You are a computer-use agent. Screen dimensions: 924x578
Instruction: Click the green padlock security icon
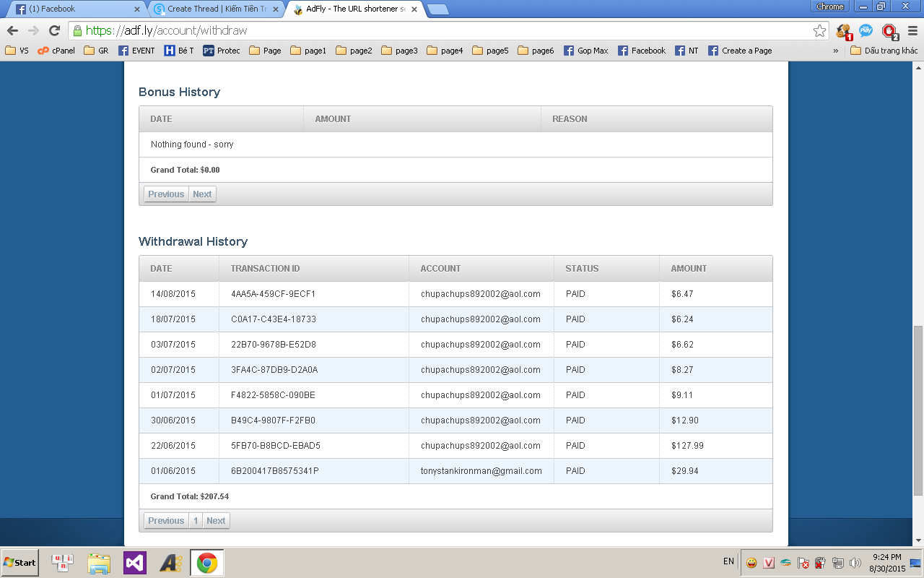point(77,31)
